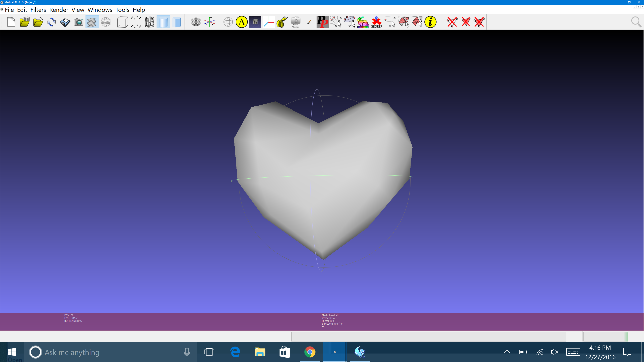Open the GEOREF reference tool
Screen dimensions: 644x362
tap(377, 22)
